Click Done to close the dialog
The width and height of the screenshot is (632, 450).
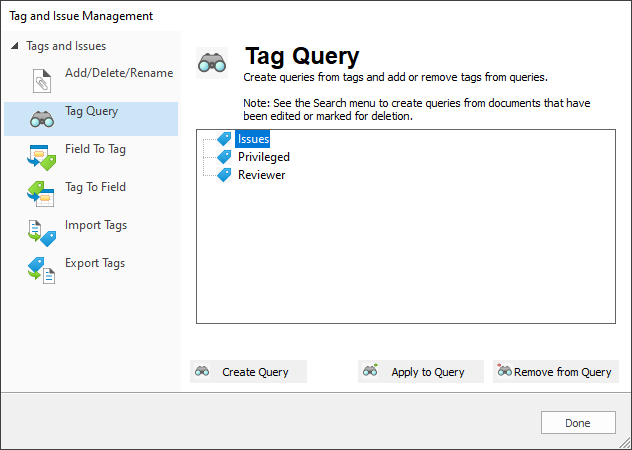pos(578,423)
